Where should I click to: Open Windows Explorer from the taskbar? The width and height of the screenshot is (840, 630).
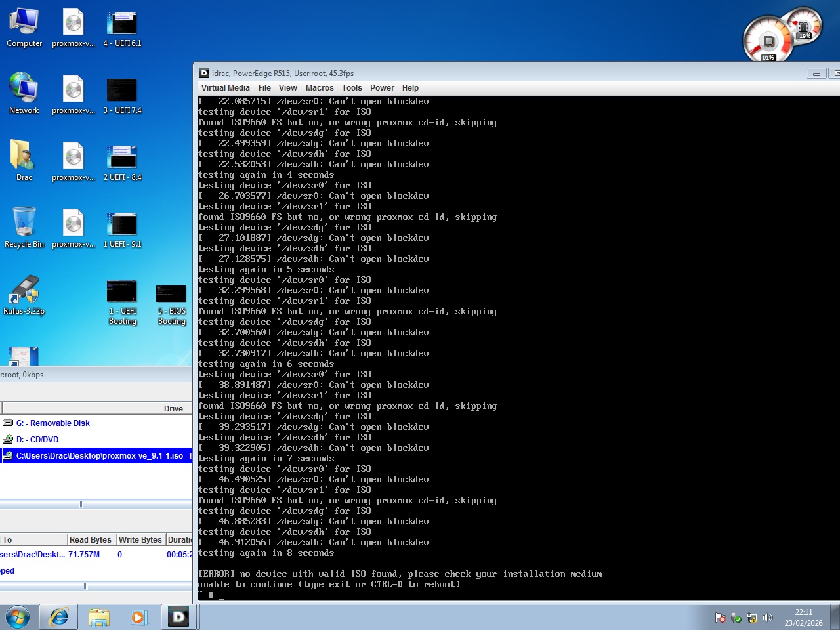click(x=99, y=617)
